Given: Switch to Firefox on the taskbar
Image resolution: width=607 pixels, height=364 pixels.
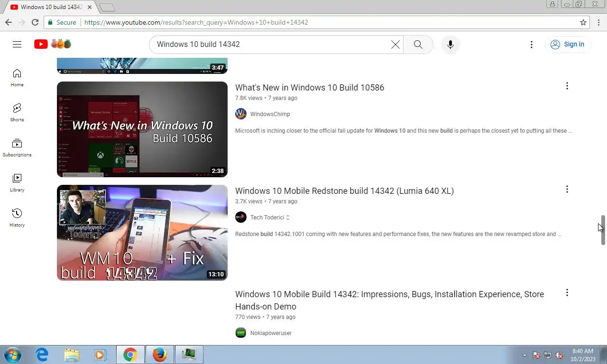Looking at the screenshot, I should pos(160,355).
